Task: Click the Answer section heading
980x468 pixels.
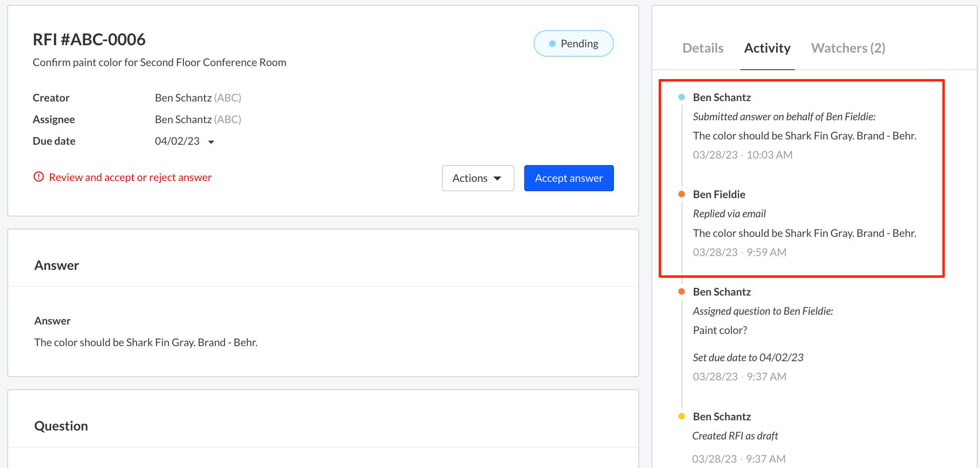Action: 57,265
